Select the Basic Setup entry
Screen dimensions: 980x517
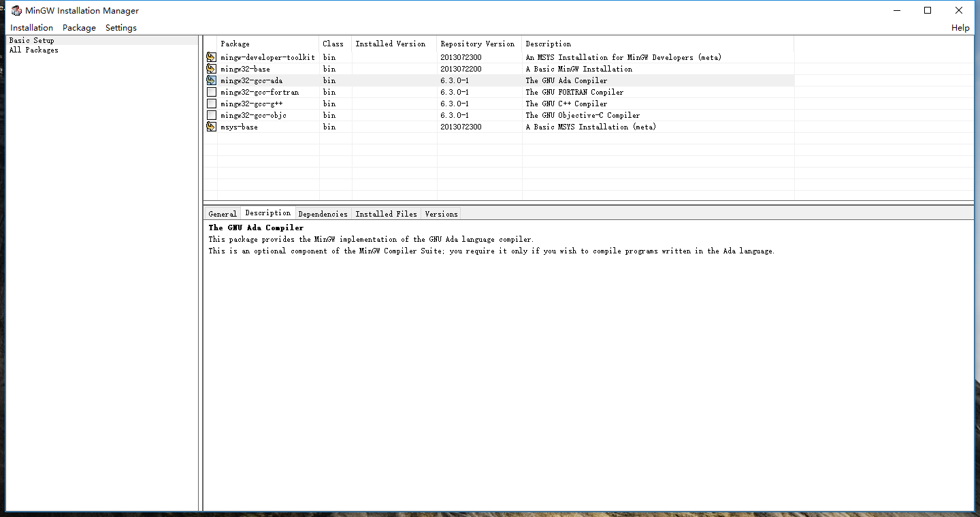(x=31, y=40)
